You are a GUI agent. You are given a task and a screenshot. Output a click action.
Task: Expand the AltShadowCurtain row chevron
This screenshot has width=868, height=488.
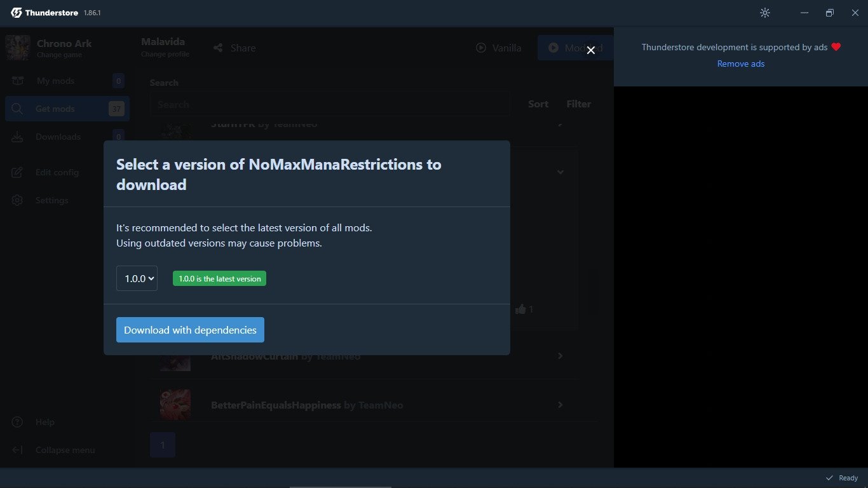click(x=560, y=356)
